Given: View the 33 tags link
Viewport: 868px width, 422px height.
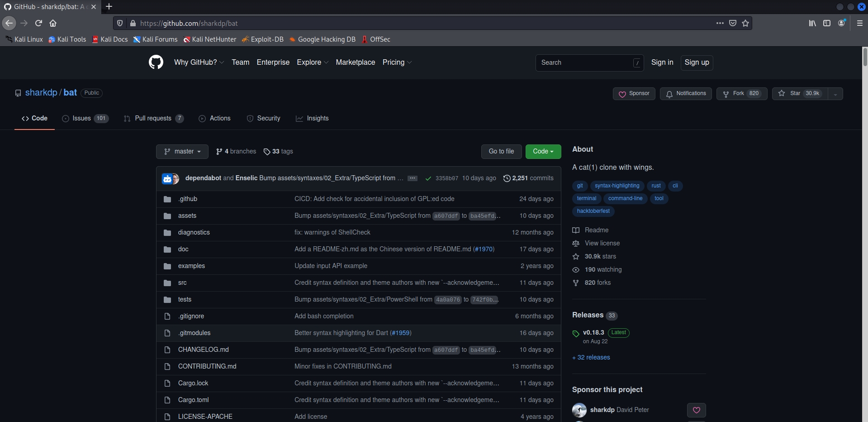Looking at the screenshot, I should 278,152.
